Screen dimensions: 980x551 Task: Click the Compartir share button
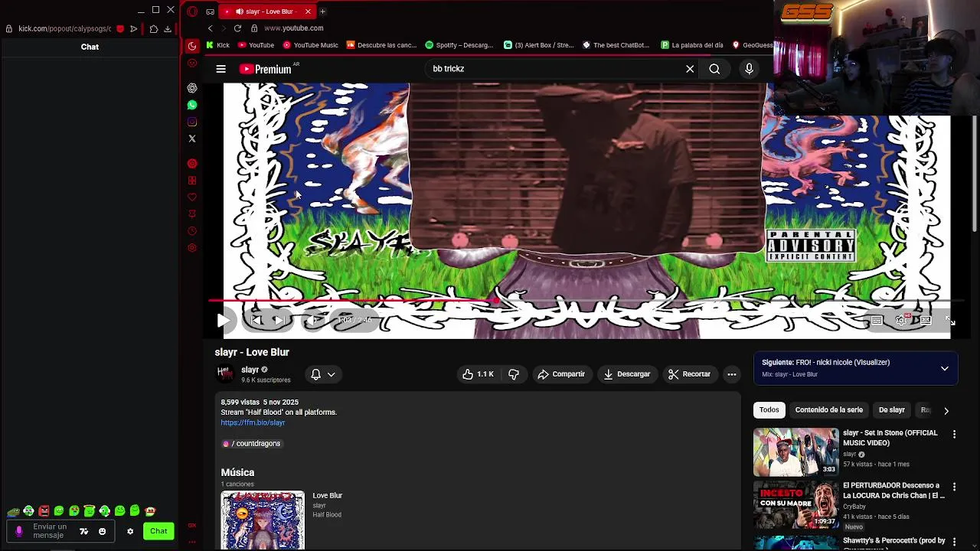(560, 374)
